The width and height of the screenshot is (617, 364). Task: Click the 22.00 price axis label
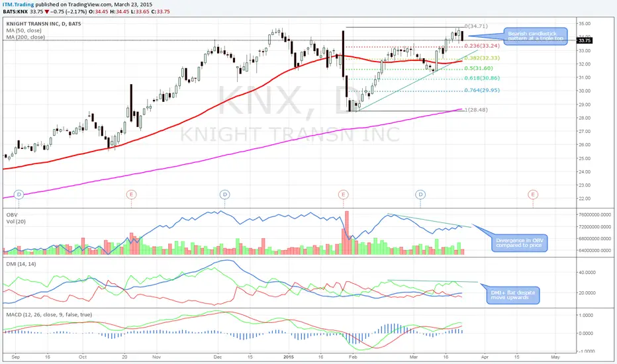(x=585, y=199)
